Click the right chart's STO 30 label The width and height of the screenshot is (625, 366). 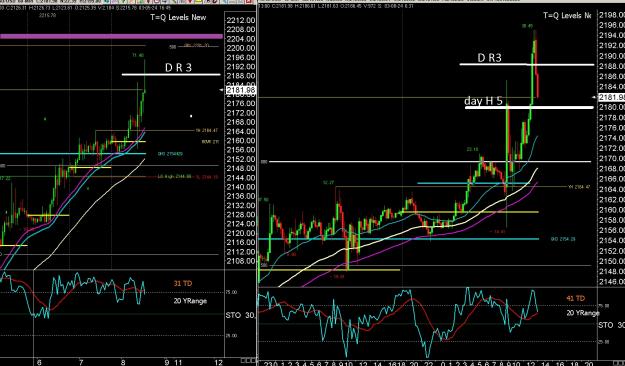click(611, 325)
